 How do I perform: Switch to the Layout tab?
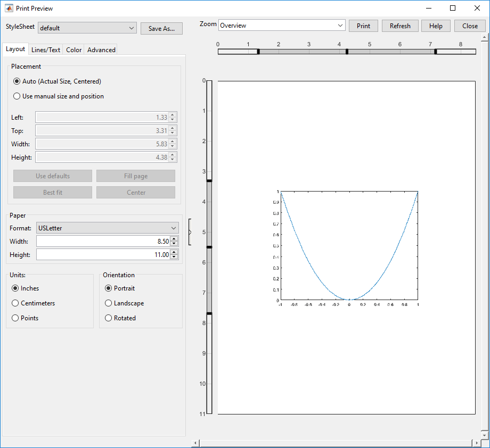(x=15, y=49)
